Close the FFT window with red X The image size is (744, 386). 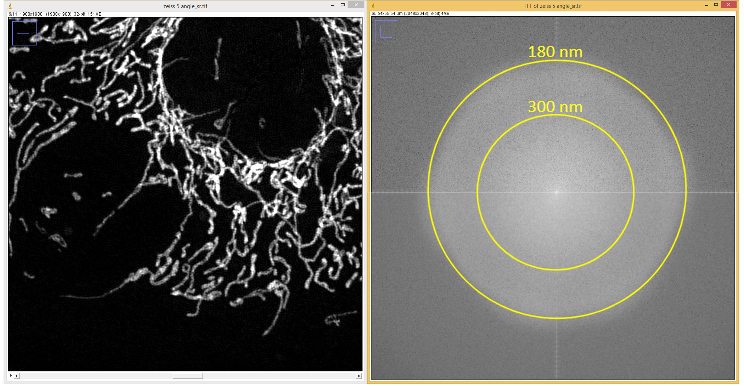(x=729, y=5)
